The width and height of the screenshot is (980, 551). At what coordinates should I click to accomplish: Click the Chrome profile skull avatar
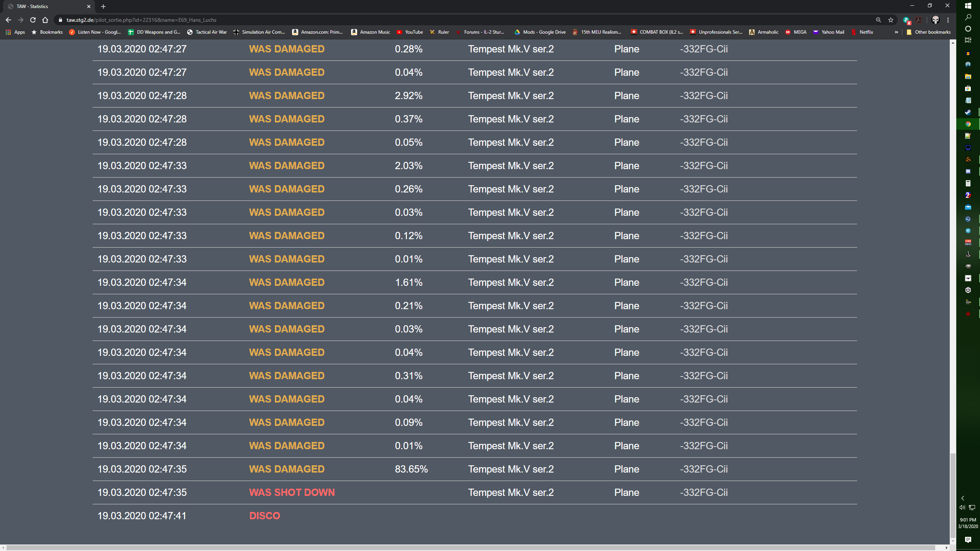(935, 20)
